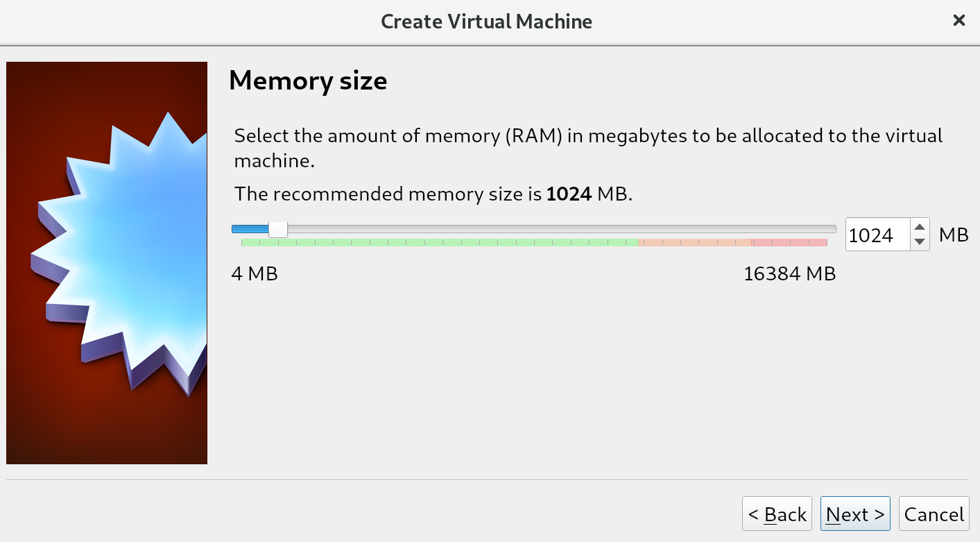Click the unfilled gray slider track
Screen dimensions: 980x542
pos(555,229)
